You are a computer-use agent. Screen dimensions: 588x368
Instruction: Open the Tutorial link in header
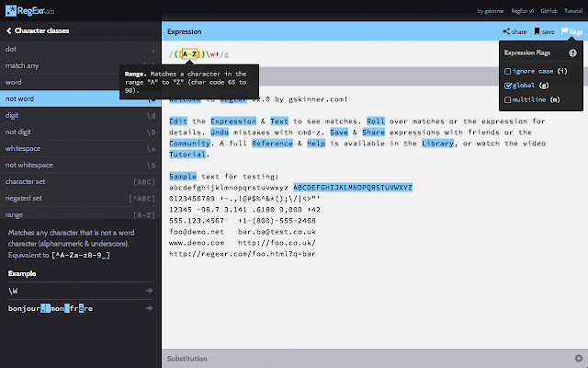pyautogui.click(x=573, y=11)
